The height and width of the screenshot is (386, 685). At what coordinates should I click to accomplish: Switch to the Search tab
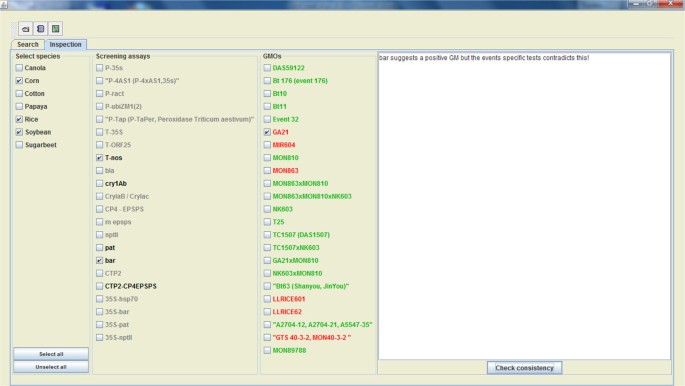click(x=28, y=45)
